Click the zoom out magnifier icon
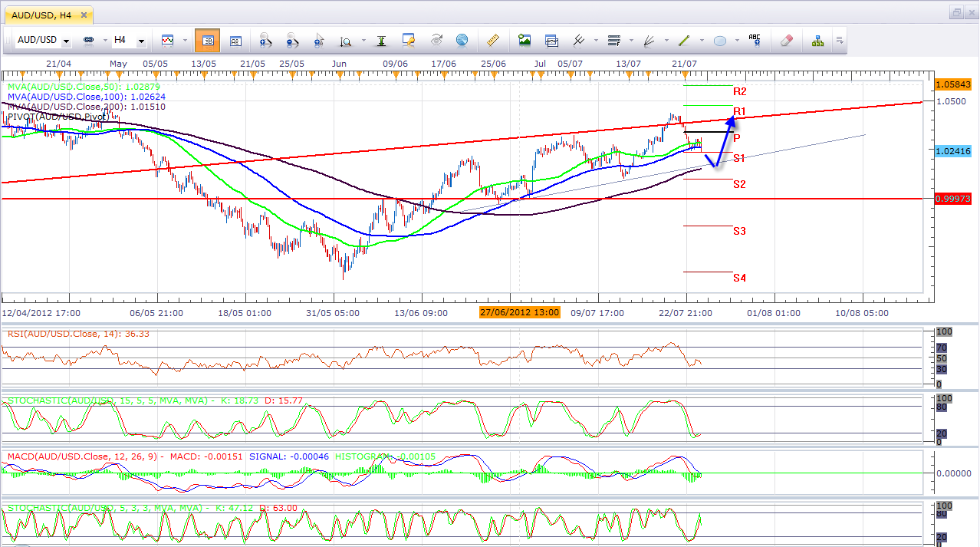Image resolution: width=980 pixels, height=547 pixels. pos(292,40)
